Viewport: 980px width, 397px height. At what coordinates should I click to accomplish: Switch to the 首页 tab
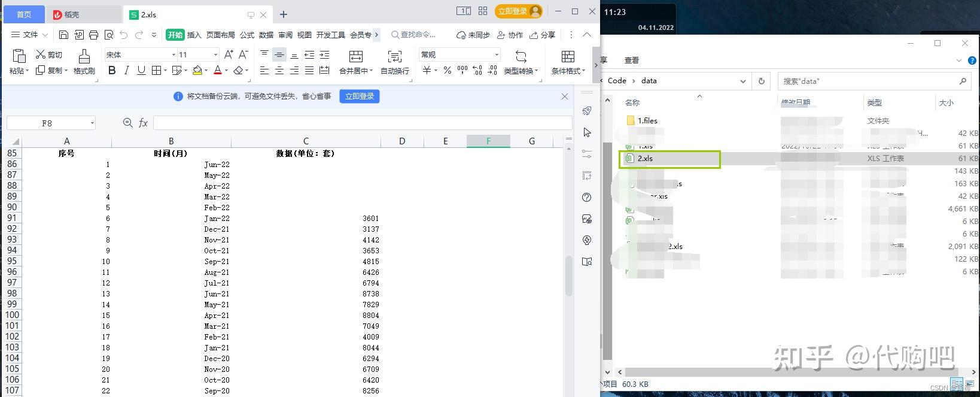point(24,14)
